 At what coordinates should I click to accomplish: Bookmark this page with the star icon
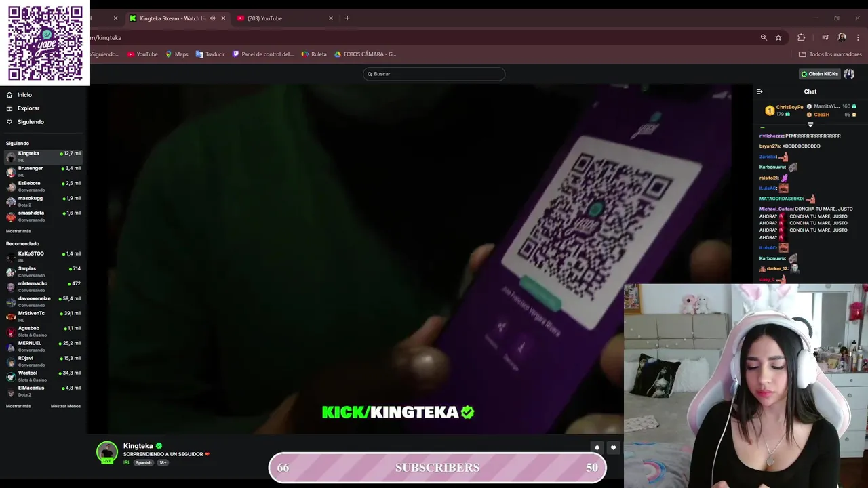click(778, 37)
